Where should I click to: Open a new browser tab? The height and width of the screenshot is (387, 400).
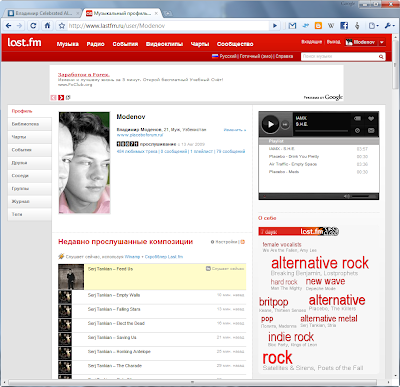[168, 13]
